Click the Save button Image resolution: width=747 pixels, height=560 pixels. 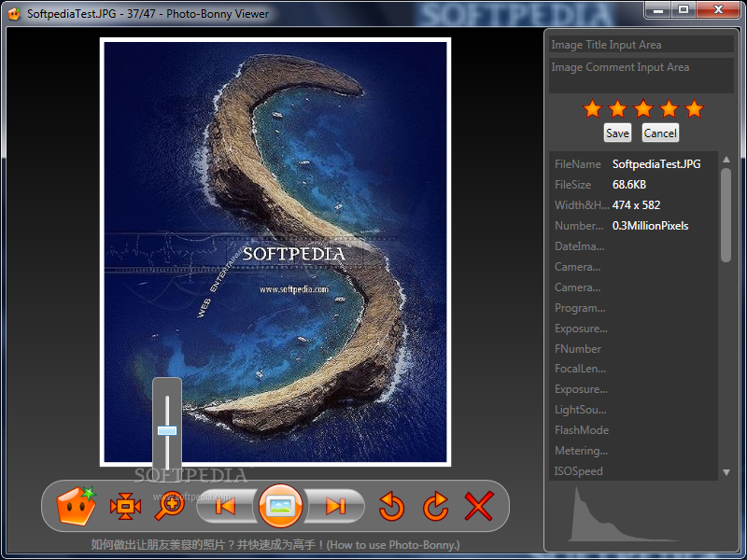coord(617,133)
